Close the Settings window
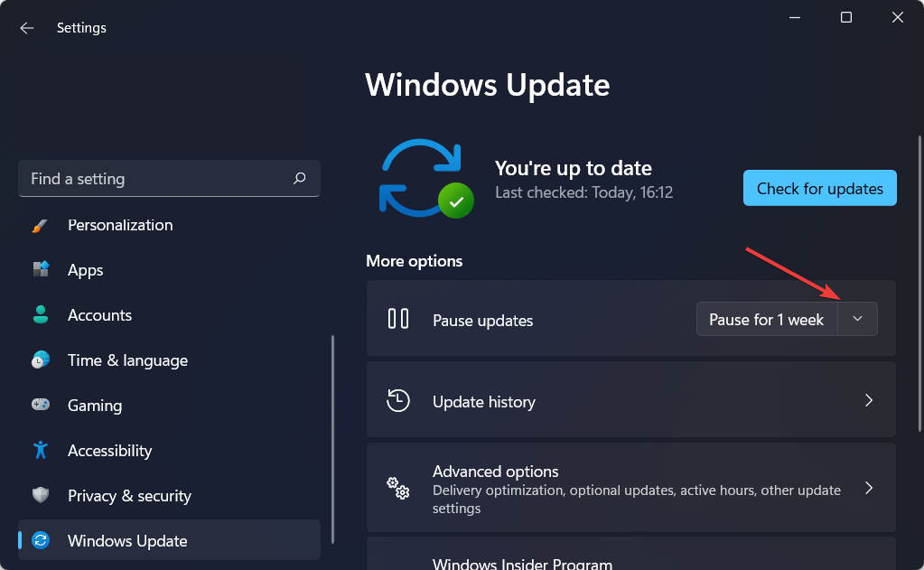Image resolution: width=924 pixels, height=570 pixels. pyautogui.click(x=898, y=18)
